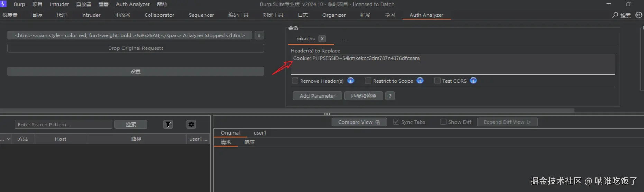Switch to Sequencer tab

[x=201, y=15]
